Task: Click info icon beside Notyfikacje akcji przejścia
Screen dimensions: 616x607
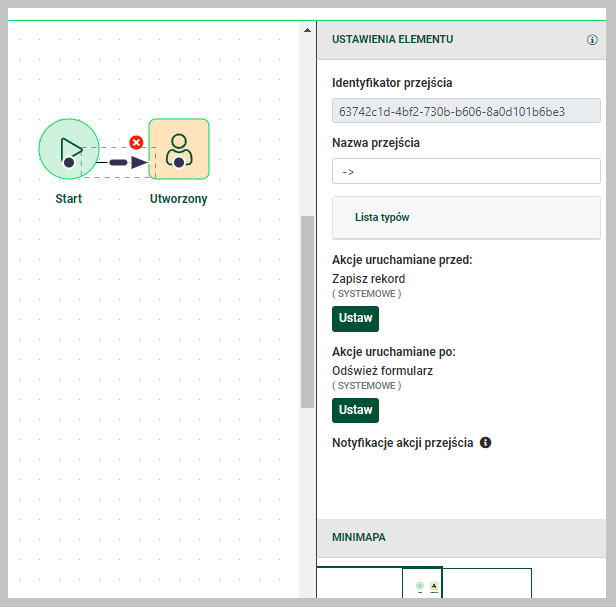Action: click(x=486, y=442)
